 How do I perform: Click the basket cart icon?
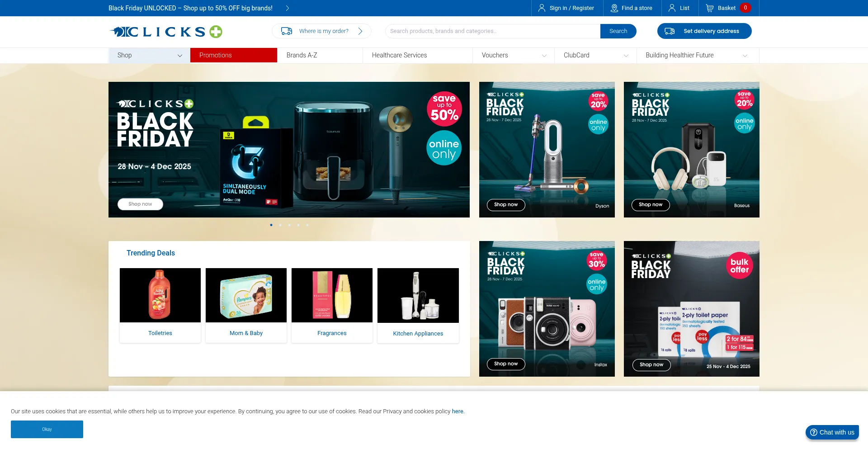[710, 8]
